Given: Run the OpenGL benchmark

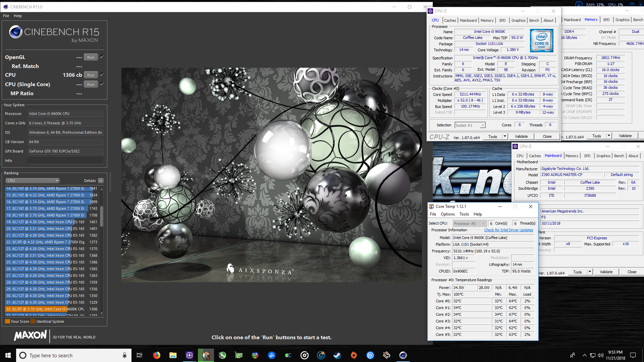Looking at the screenshot, I should pos(91,57).
